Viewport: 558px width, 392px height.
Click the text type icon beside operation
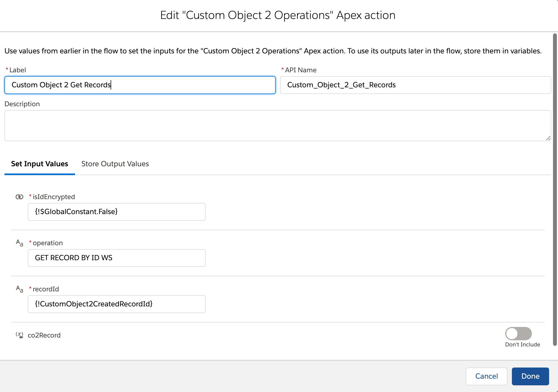point(19,243)
